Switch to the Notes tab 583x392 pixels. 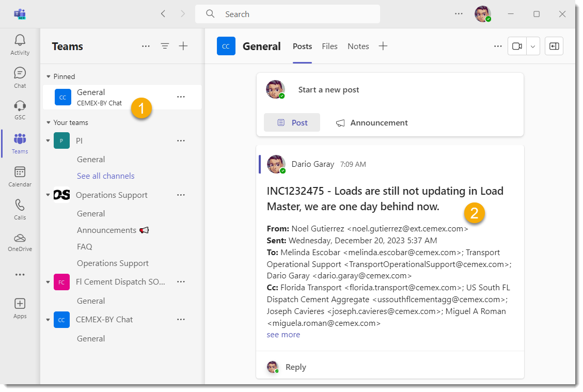[x=358, y=46]
